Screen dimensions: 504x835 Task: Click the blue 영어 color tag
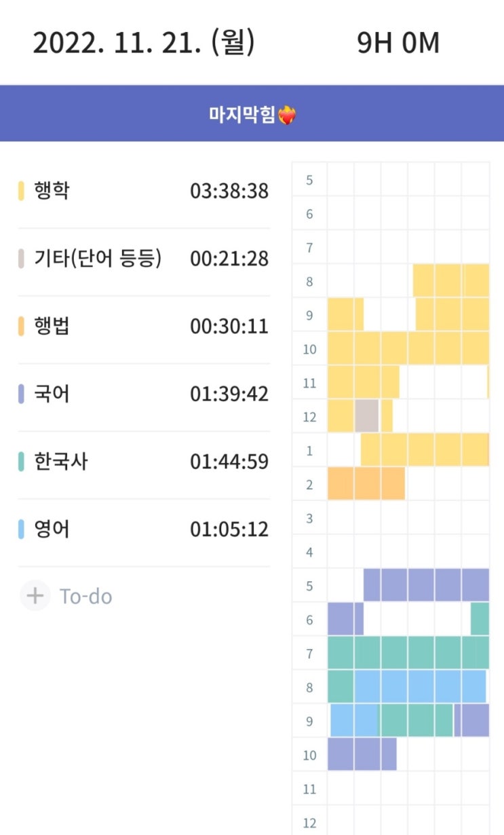(x=21, y=529)
